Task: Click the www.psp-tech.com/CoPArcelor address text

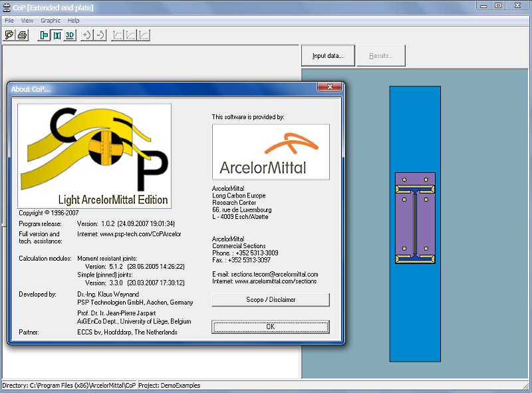Action: 140,234
